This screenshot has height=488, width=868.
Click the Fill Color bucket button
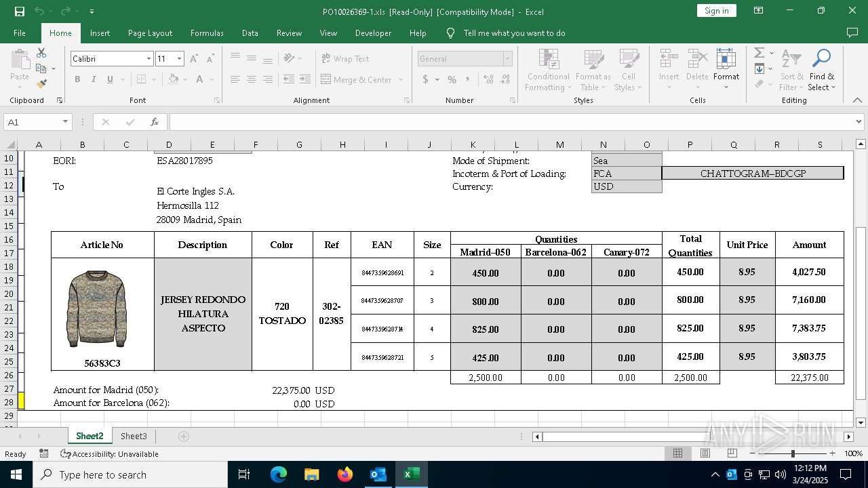[x=173, y=79]
